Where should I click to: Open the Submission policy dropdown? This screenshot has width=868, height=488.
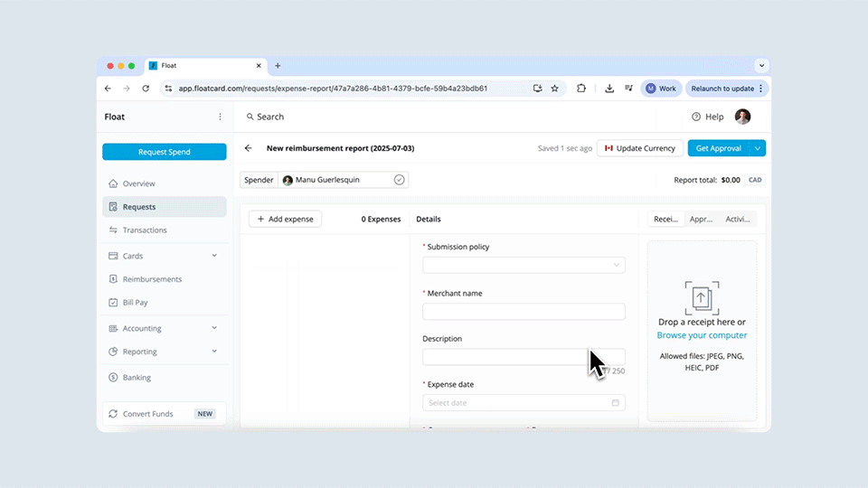coord(524,265)
